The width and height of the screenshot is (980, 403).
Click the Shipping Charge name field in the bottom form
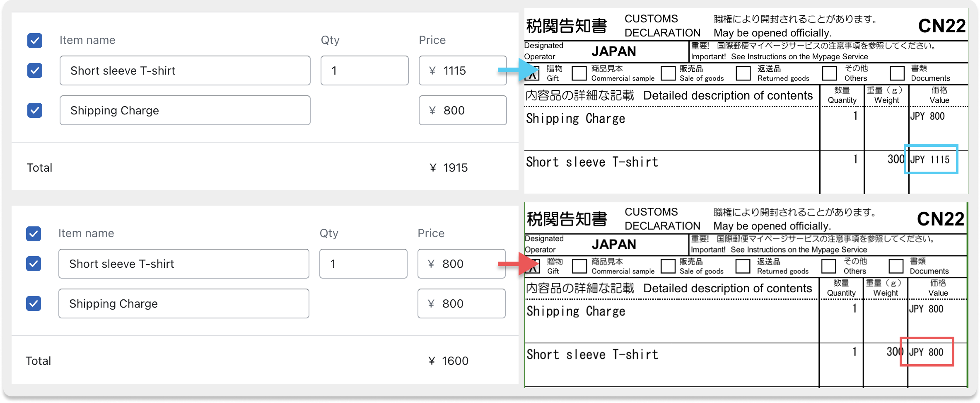(184, 303)
